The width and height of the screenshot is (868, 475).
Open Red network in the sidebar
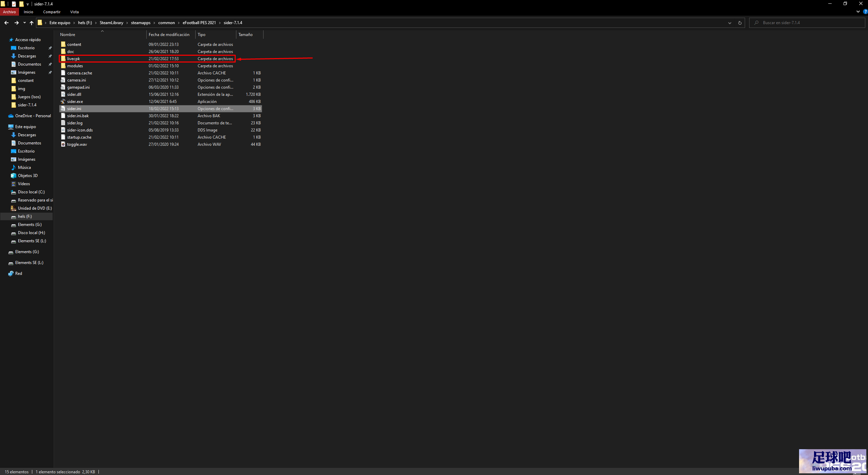[18, 274]
